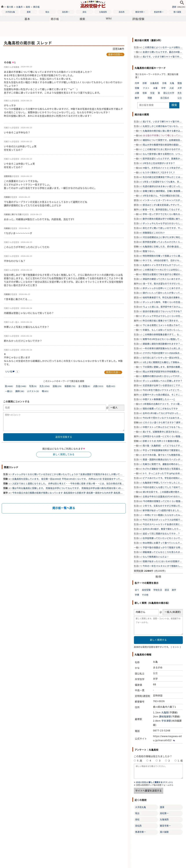This screenshot has width=186, height=868.
Task: Open the 丸亀市 breadcrumb link
Action: 20,7
